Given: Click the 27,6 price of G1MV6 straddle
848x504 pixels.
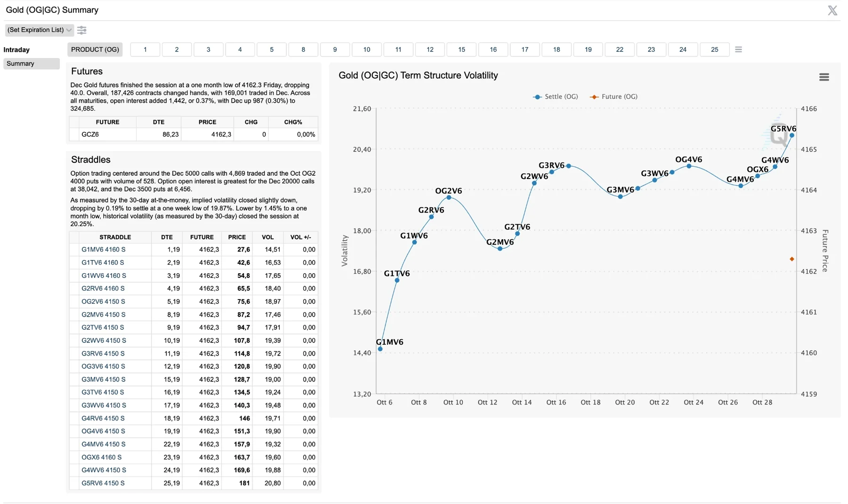Looking at the screenshot, I should pyautogui.click(x=244, y=250).
